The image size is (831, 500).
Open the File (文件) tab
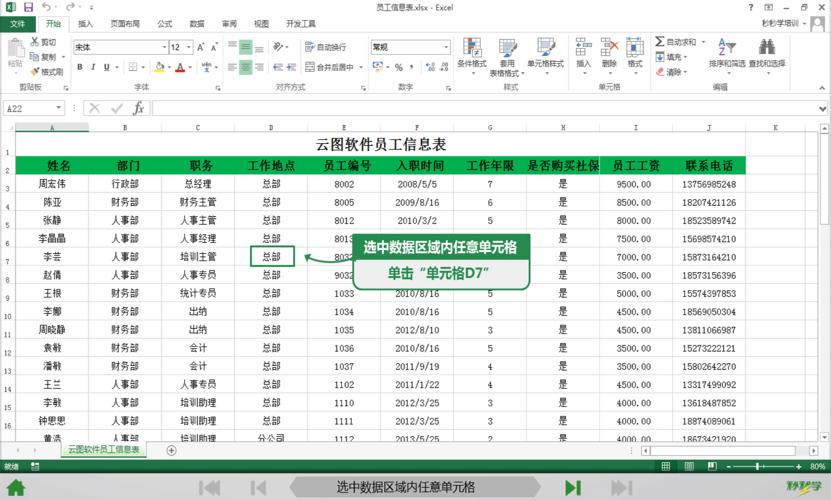(17, 24)
